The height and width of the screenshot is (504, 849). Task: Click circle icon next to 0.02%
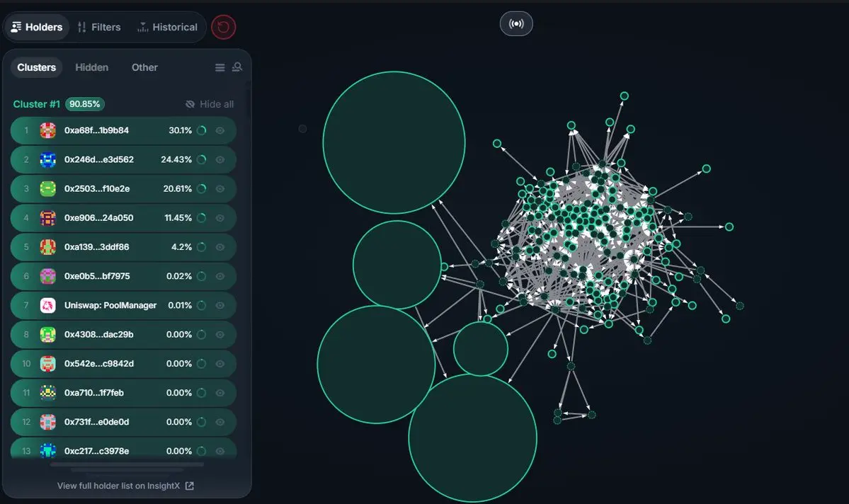tap(201, 276)
